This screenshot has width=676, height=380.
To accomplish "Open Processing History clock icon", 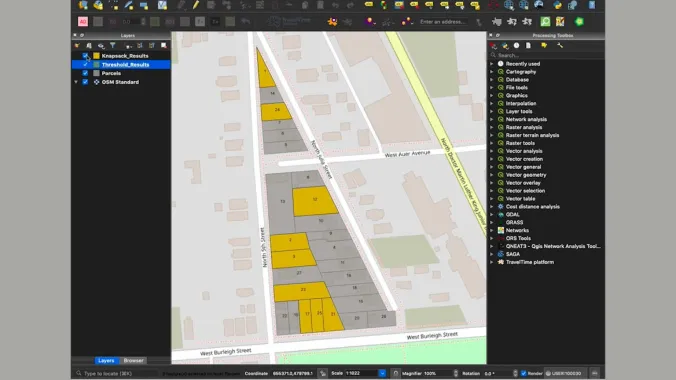I will click(516, 45).
